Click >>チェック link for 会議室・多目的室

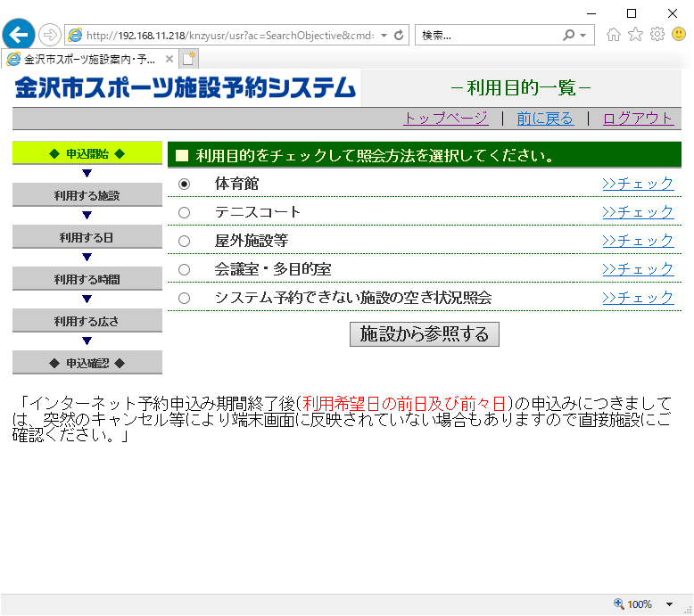pos(638,269)
